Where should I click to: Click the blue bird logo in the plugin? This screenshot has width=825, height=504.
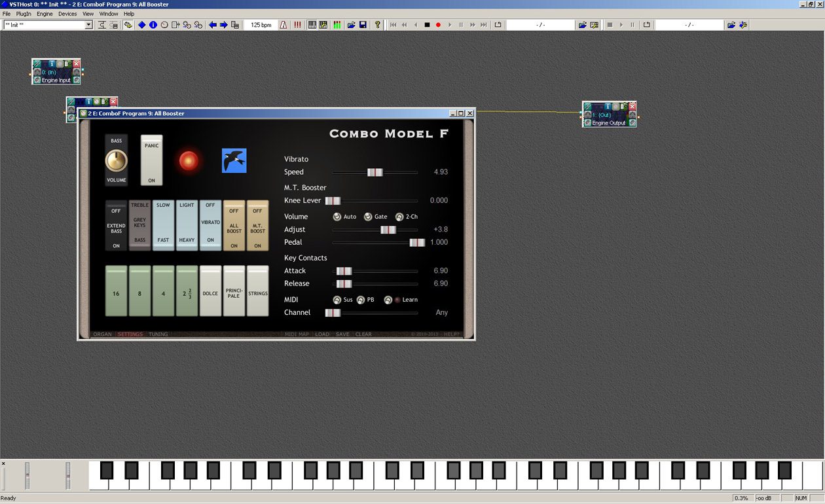234,160
